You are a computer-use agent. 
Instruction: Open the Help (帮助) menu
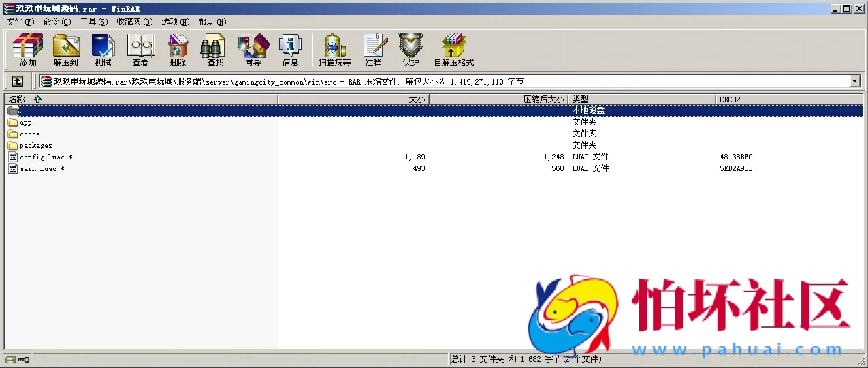212,22
